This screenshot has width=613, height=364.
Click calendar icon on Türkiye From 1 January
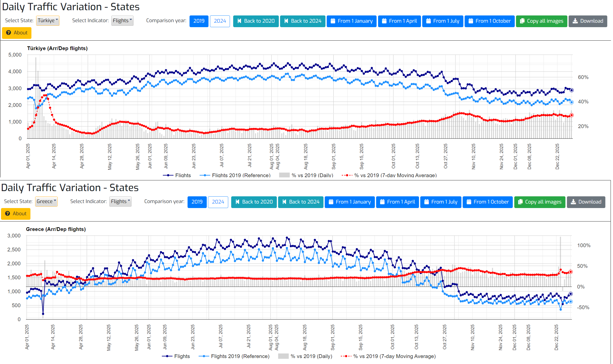pyautogui.click(x=333, y=21)
